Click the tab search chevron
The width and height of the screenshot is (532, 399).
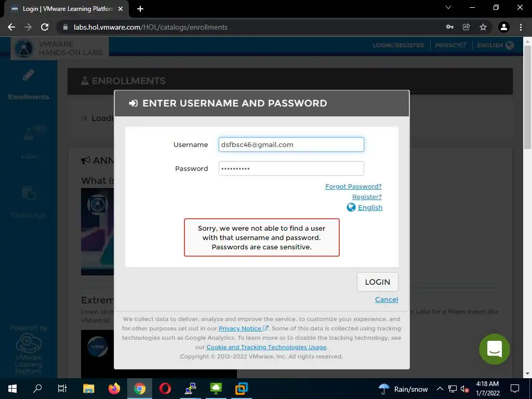pyautogui.click(x=448, y=7)
